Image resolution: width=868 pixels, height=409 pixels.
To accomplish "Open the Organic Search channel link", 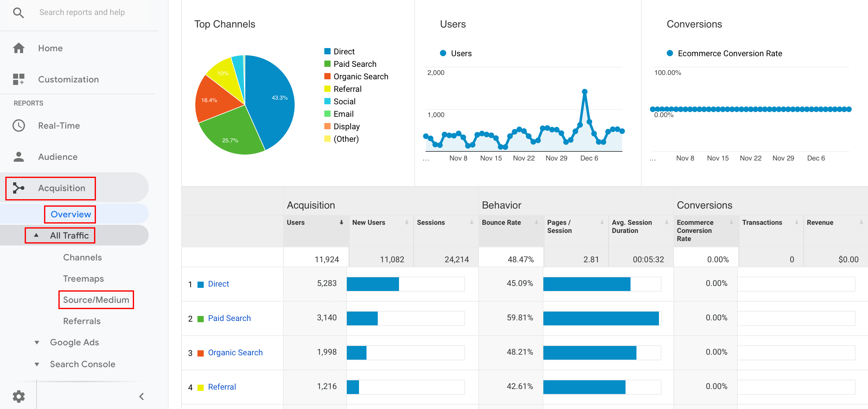I will coord(235,352).
